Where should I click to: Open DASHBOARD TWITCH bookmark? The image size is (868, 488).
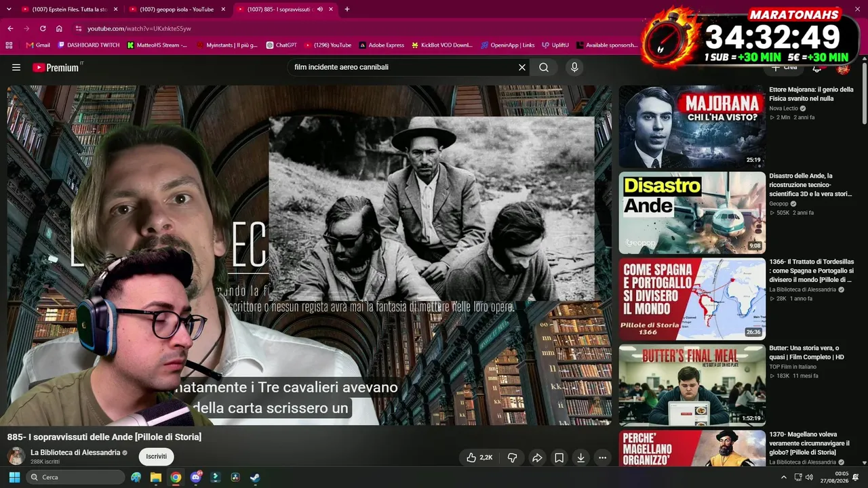[89, 45]
